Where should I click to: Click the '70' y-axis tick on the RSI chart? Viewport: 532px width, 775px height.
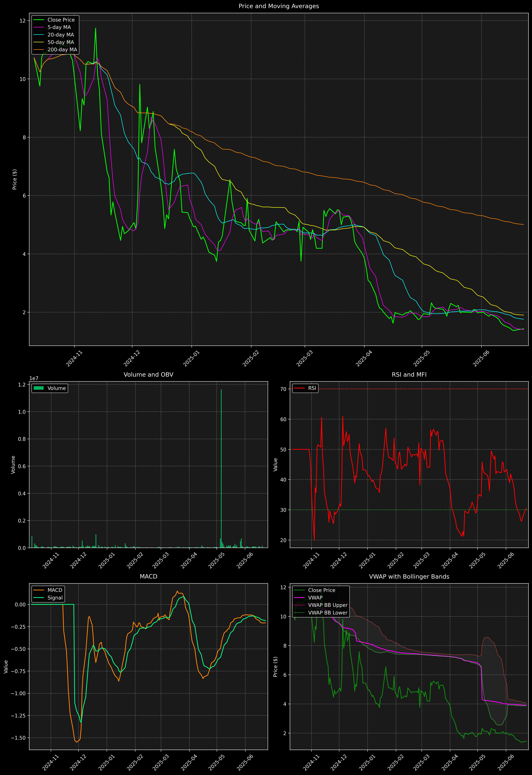(284, 389)
